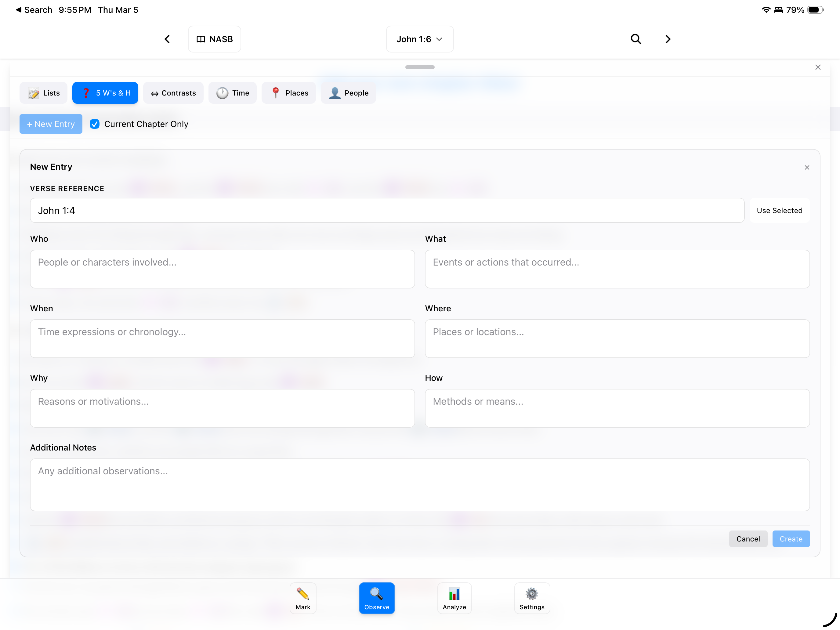The height and width of the screenshot is (630, 840).
Task: Go to next chapter with right chevron
Action: tap(668, 39)
